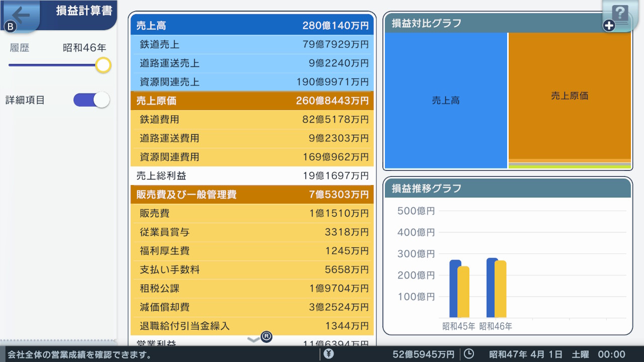Select the 販売費及び一般管理費 header row
Image resolution: width=644 pixels, height=362 pixels.
click(252, 194)
